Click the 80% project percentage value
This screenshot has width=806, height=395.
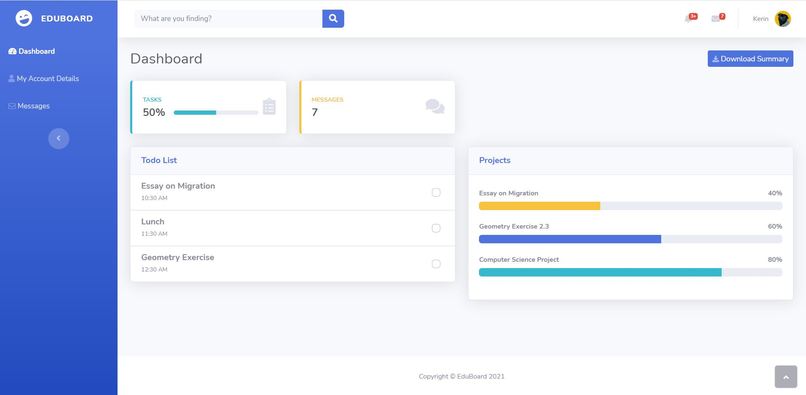pyautogui.click(x=775, y=260)
